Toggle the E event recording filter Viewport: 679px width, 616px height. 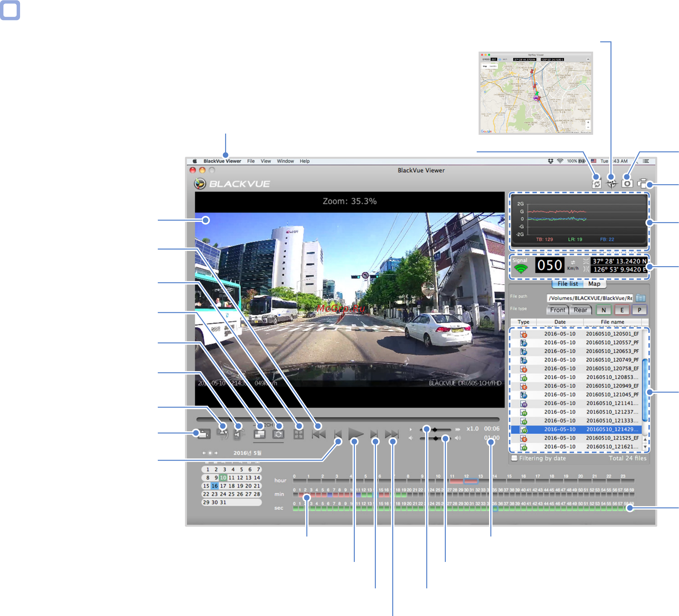(622, 310)
